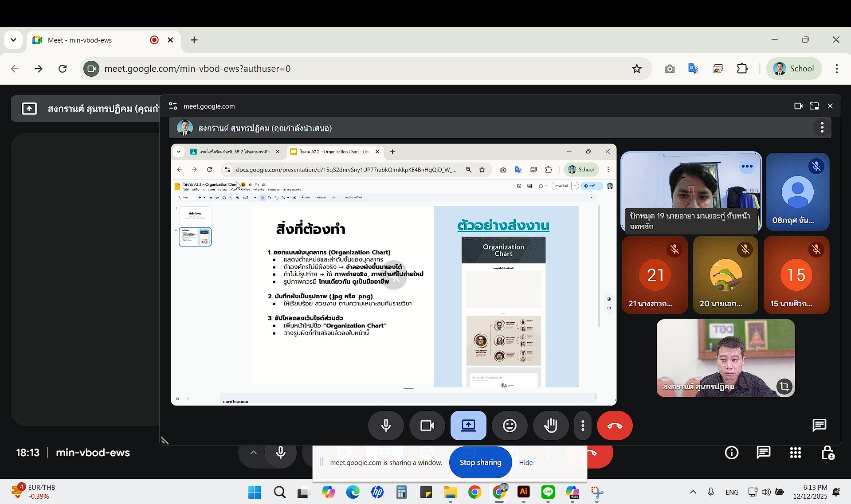This screenshot has height=504, width=851.
Task: Hide the sharing notification bar
Action: pos(526,462)
